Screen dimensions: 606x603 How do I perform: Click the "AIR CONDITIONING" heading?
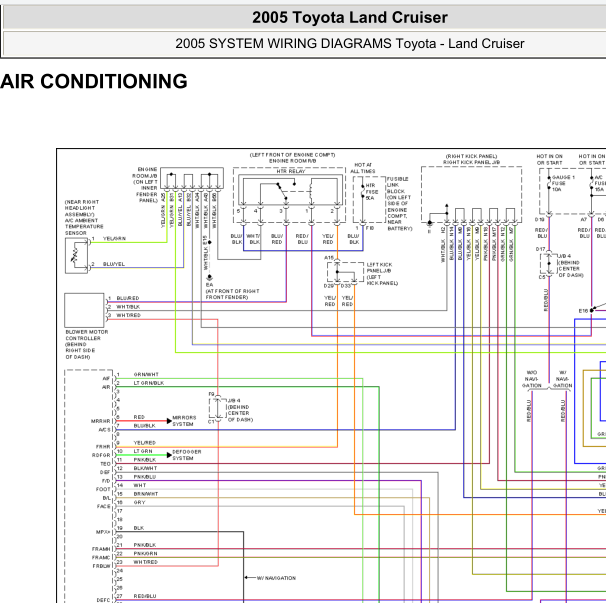(x=94, y=82)
